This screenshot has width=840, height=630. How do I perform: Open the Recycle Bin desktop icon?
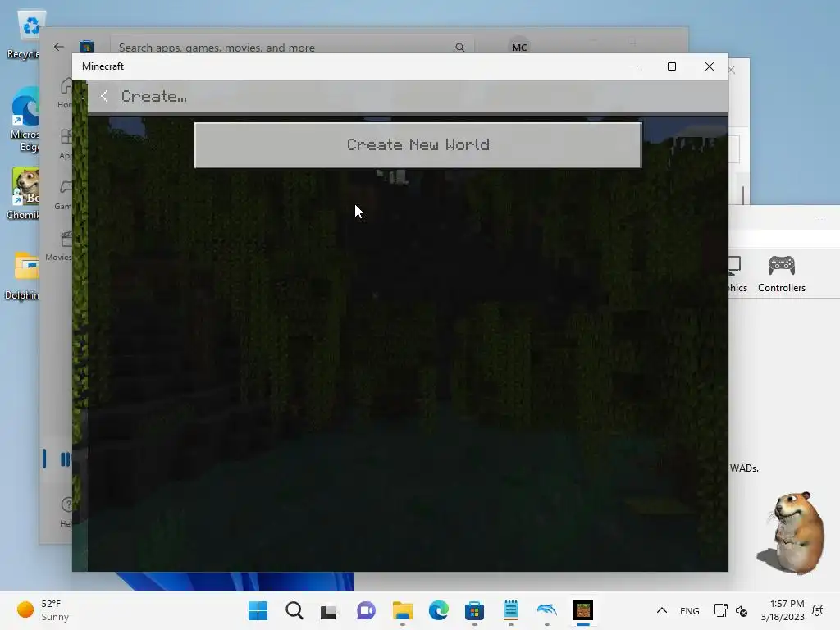pos(23,33)
